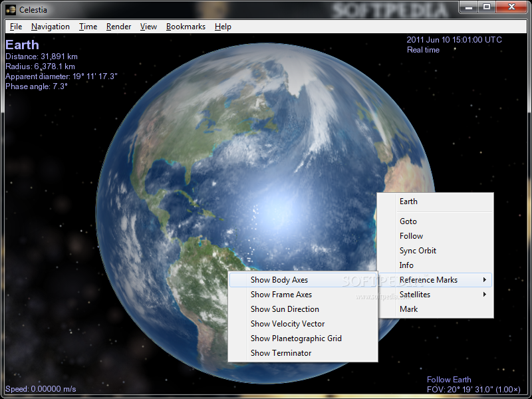Click the date '2011 Jun 10 15:01:00 UTC'
Viewport: 532px width, 399px height.
tap(454, 40)
